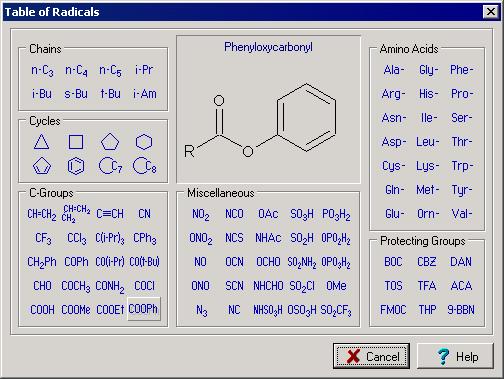Pick the i-Pr chain

(144, 70)
